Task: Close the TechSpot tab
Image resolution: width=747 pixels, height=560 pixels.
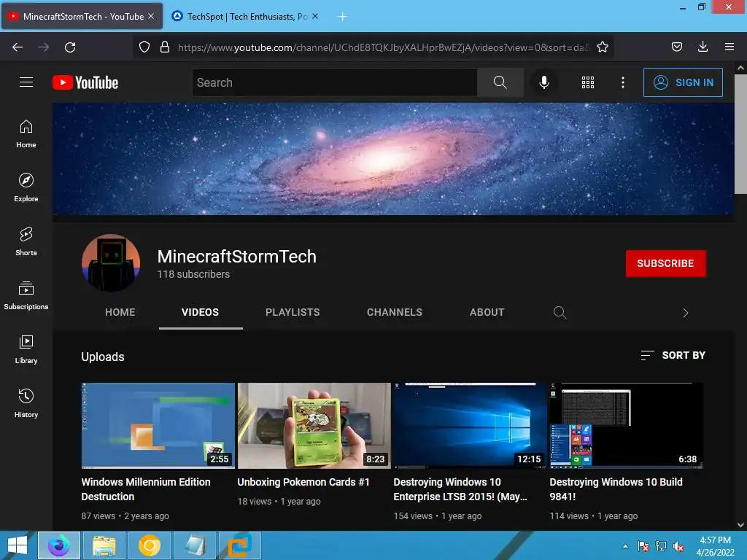Action: pyautogui.click(x=315, y=16)
